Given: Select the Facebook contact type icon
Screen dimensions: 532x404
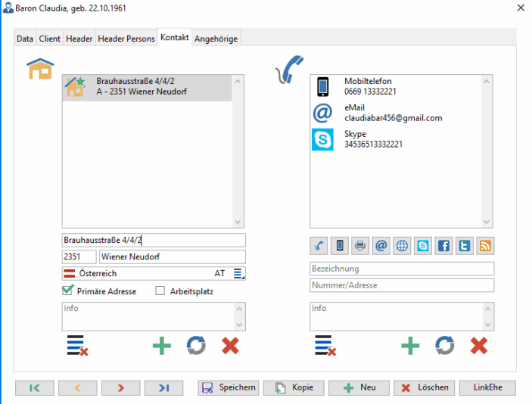Looking at the screenshot, I should tap(443, 246).
